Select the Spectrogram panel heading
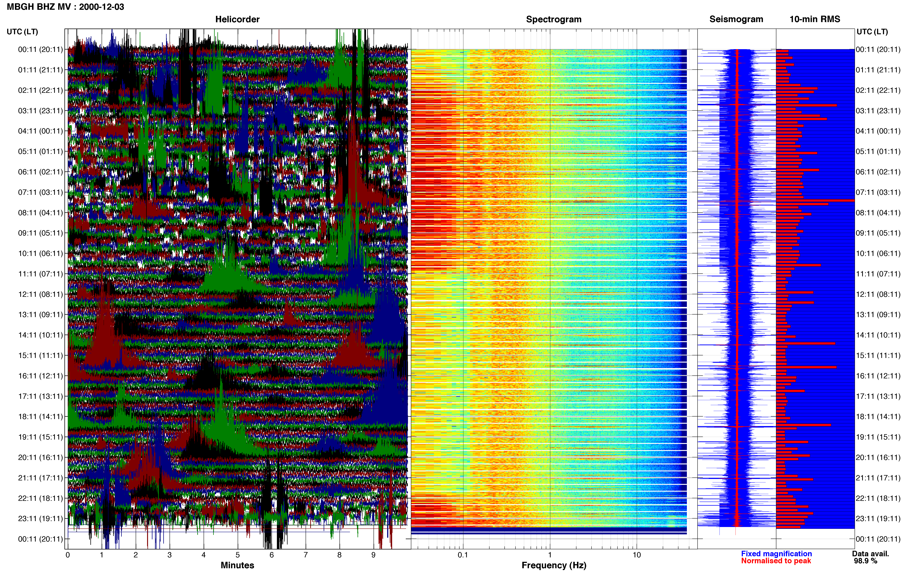The height and width of the screenshot is (578, 924). (x=554, y=19)
